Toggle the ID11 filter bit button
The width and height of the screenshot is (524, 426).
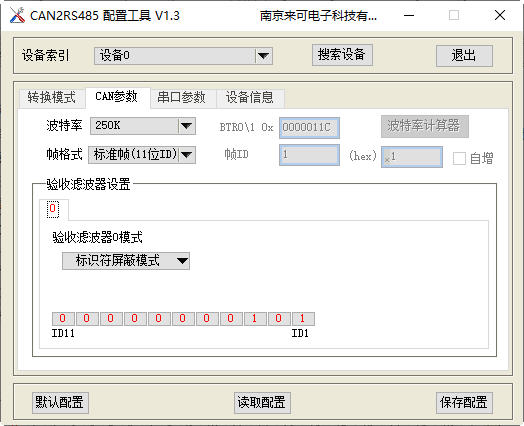pyautogui.click(x=63, y=319)
